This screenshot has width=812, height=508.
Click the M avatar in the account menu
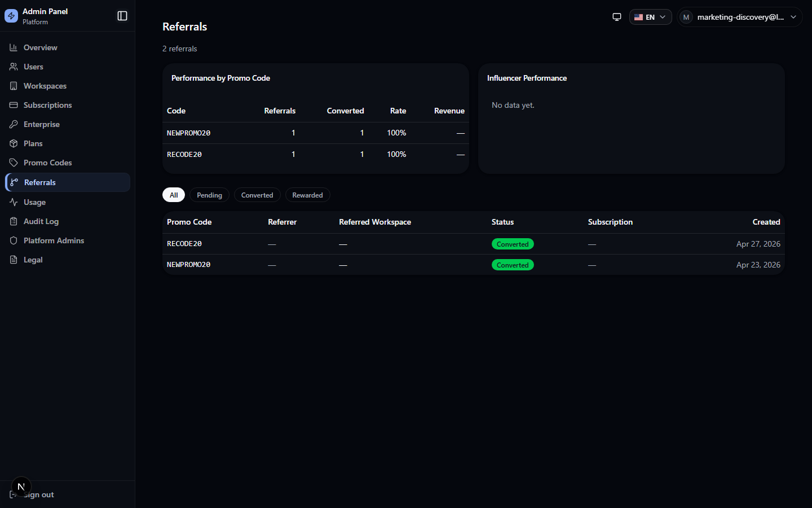[686, 17]
